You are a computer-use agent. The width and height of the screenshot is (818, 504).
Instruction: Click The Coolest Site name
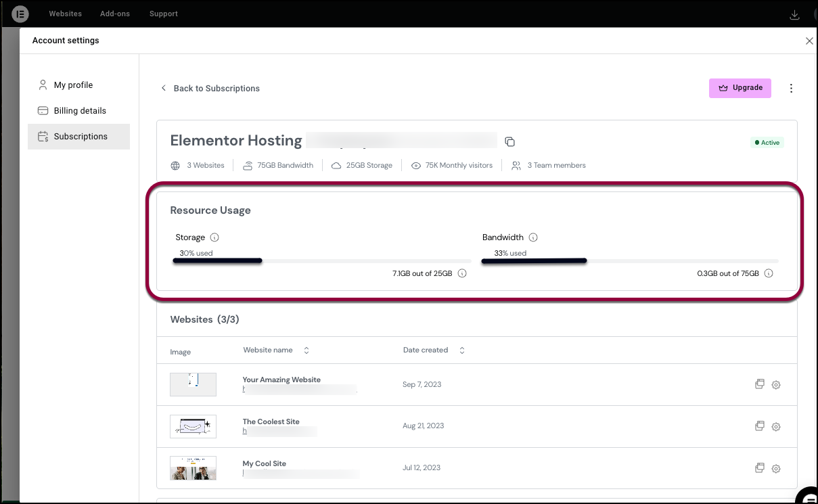click(x=271, y=421)
